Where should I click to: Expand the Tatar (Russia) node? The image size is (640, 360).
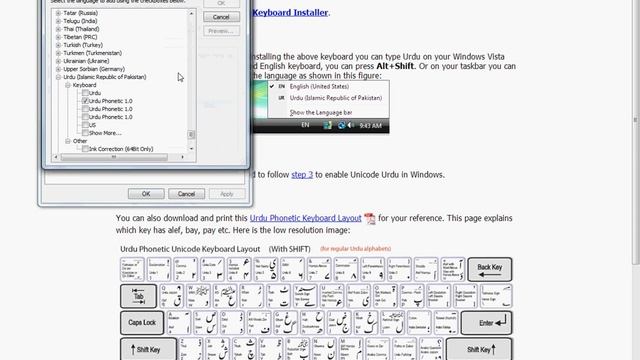pos(58,13)
